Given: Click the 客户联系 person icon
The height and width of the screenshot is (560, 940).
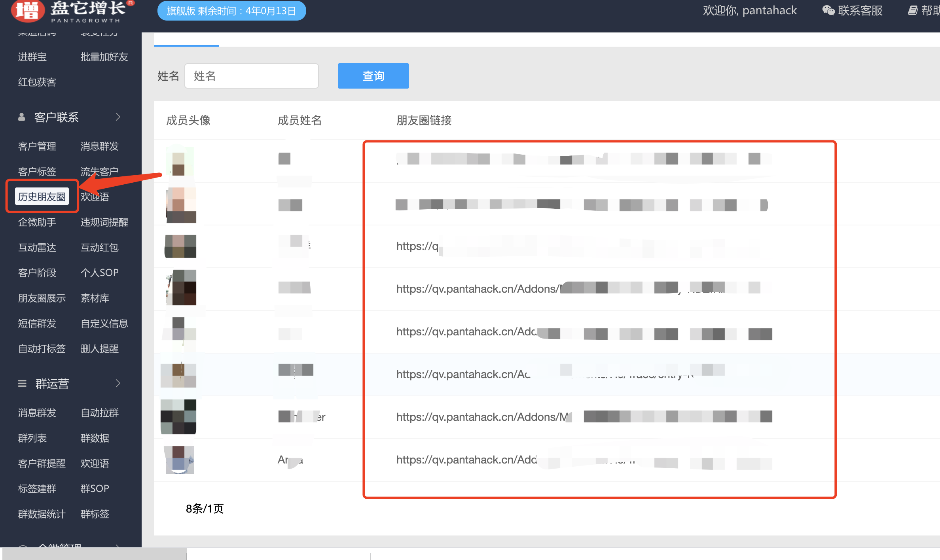Looking at the screenshot, I should pos(22,117).
